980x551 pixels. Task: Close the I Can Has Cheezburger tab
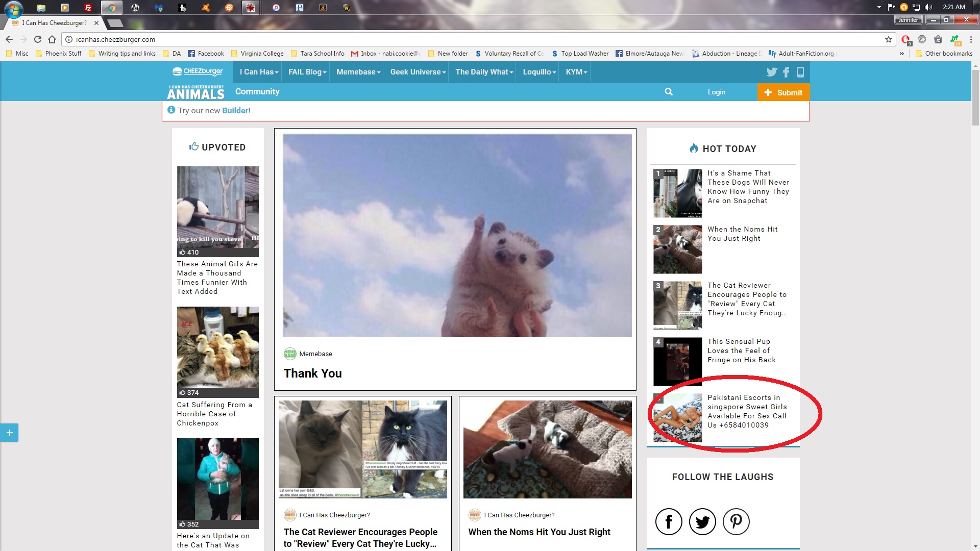[96, 23]
